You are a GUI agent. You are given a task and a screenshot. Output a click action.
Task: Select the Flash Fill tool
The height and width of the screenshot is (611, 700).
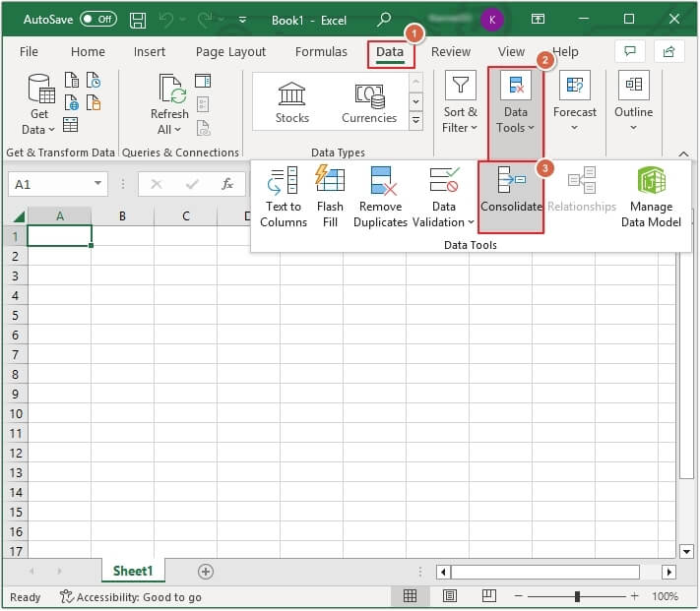330,196
